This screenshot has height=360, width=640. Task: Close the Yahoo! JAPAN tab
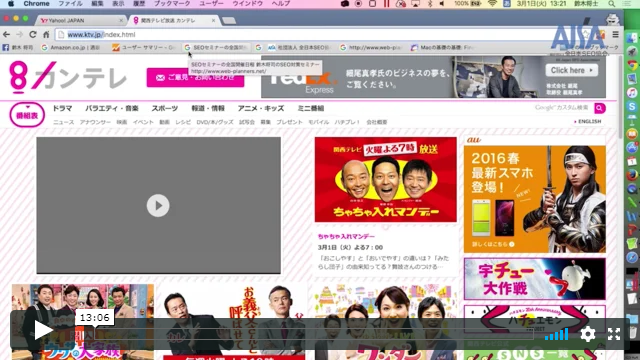121,20
